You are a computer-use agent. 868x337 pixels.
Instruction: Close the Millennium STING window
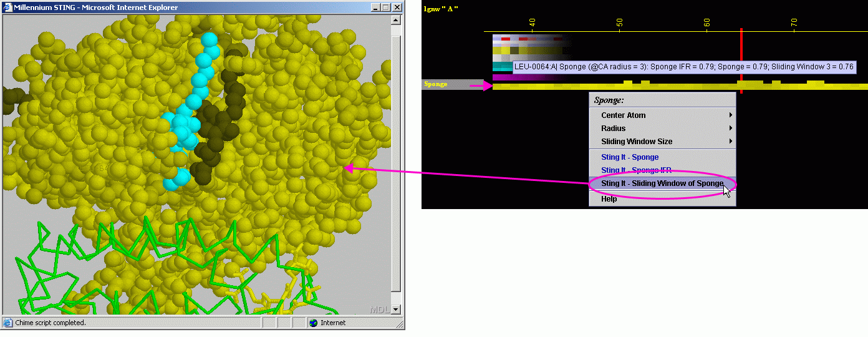pos(396,7)
